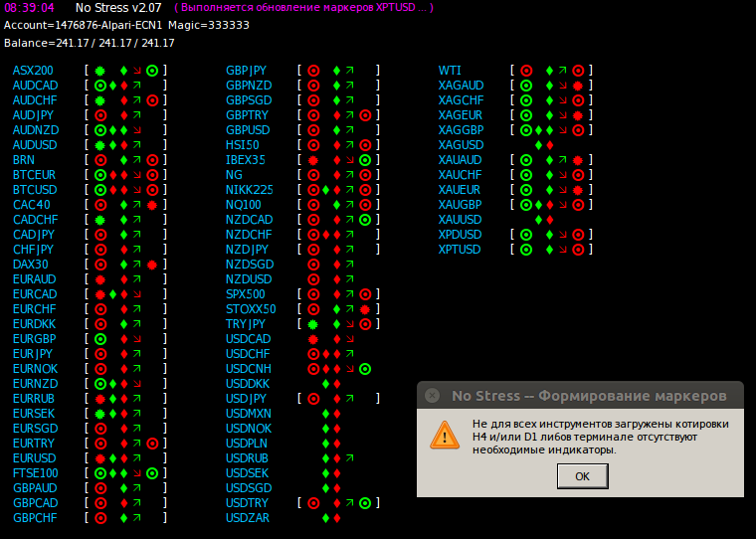The width and height of the screenshot is (756, 539).
Task: Click the red diamond in XAUUSD row
Action: pyautogui.click(x=550, y=220)
